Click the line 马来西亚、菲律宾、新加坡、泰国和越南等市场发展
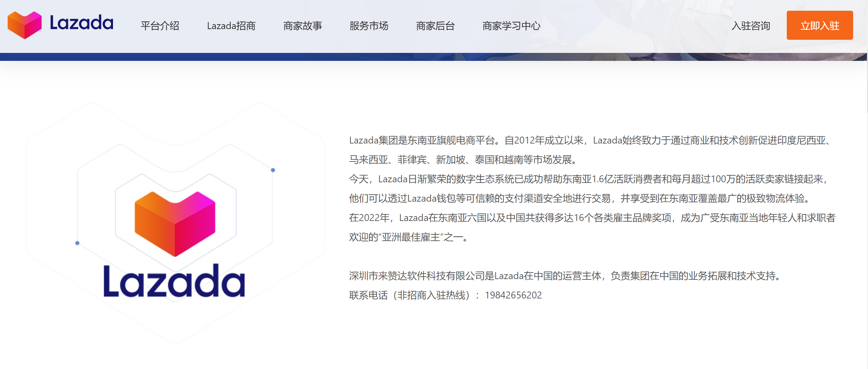868x369 pixels. click(463, 159)
